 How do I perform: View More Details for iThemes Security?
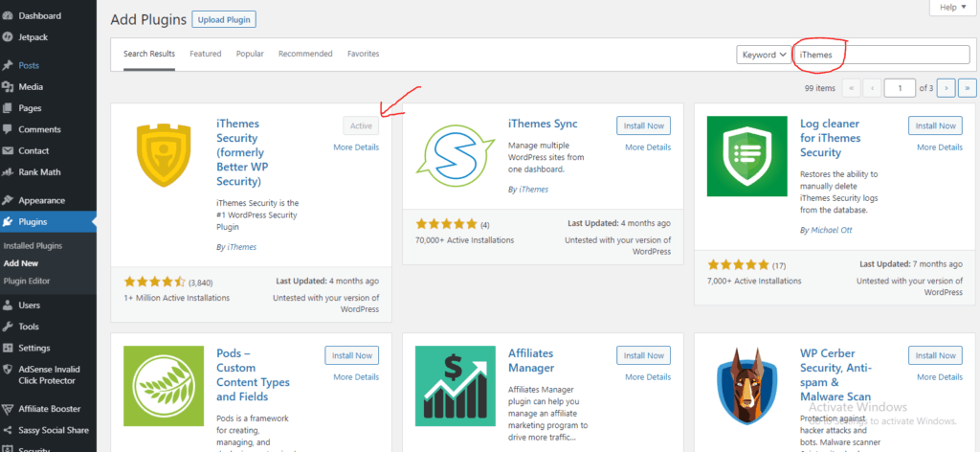[356, 147]
